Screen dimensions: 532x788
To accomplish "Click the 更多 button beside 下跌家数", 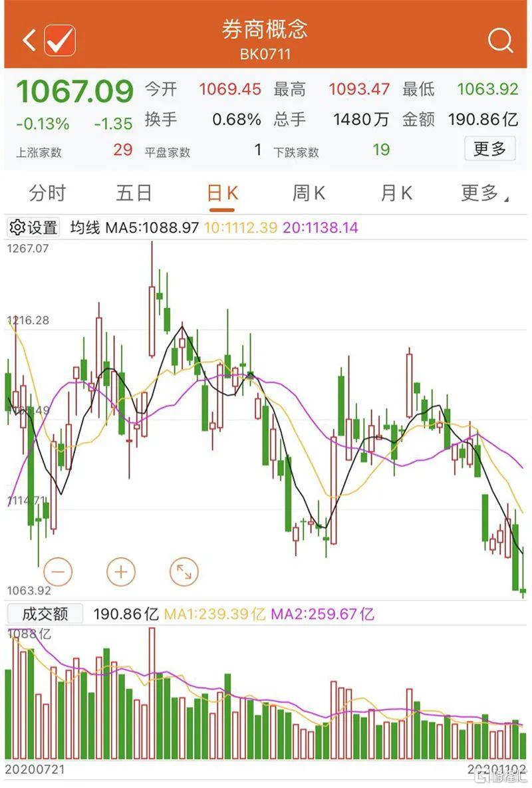I will (489, 149).
